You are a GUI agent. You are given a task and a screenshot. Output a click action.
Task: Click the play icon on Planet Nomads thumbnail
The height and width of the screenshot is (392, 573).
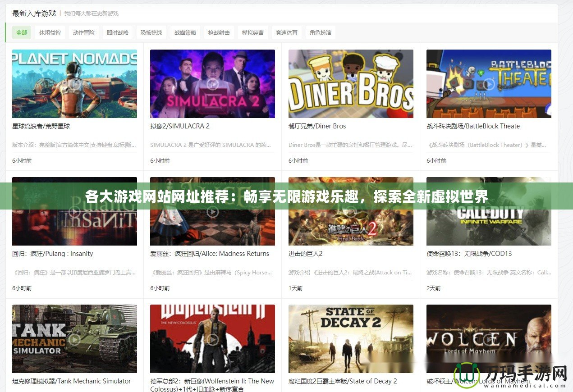coord(74,84)
